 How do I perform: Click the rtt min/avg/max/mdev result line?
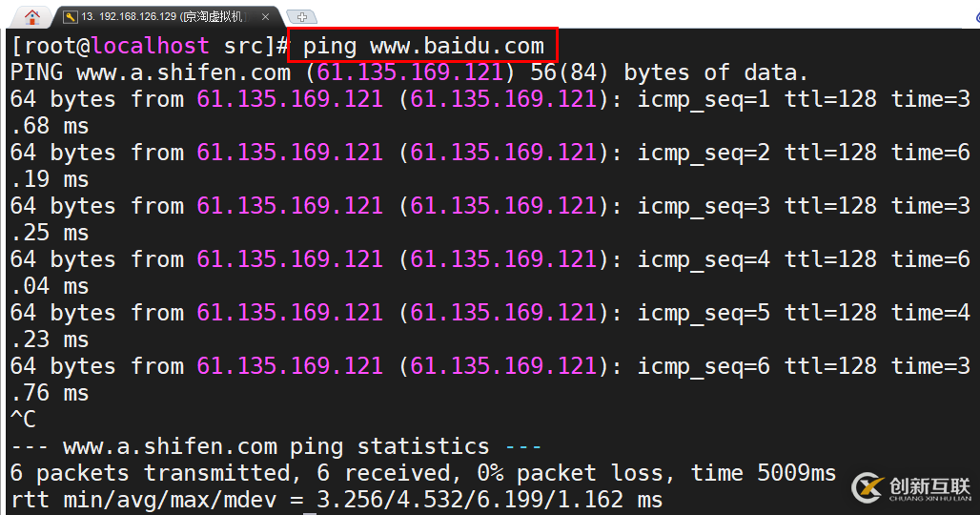pyautogui.click(x=337, y=500)
